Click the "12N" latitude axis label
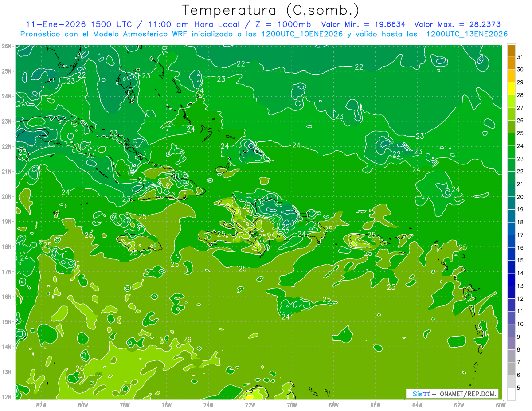The image size is (532, 411). click(x=7, y=397)
